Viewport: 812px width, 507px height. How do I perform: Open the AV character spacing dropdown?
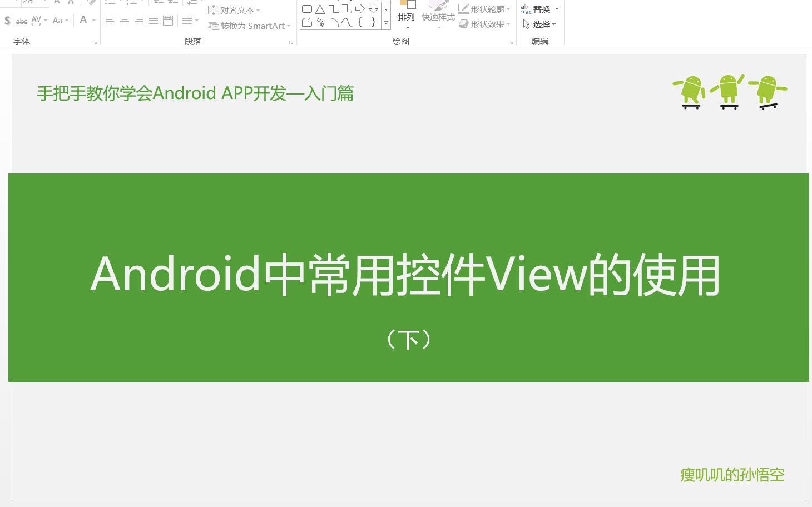click(x=38, y=21)
